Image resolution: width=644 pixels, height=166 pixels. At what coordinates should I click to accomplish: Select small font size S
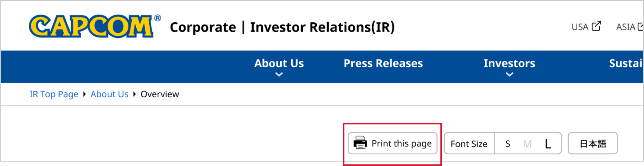(508, 144)
